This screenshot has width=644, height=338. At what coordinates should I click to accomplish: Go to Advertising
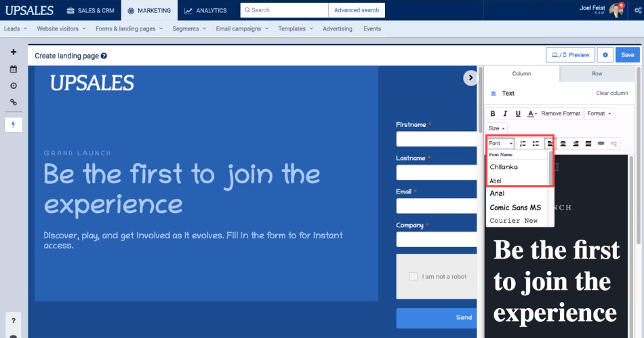pos(337,29)
